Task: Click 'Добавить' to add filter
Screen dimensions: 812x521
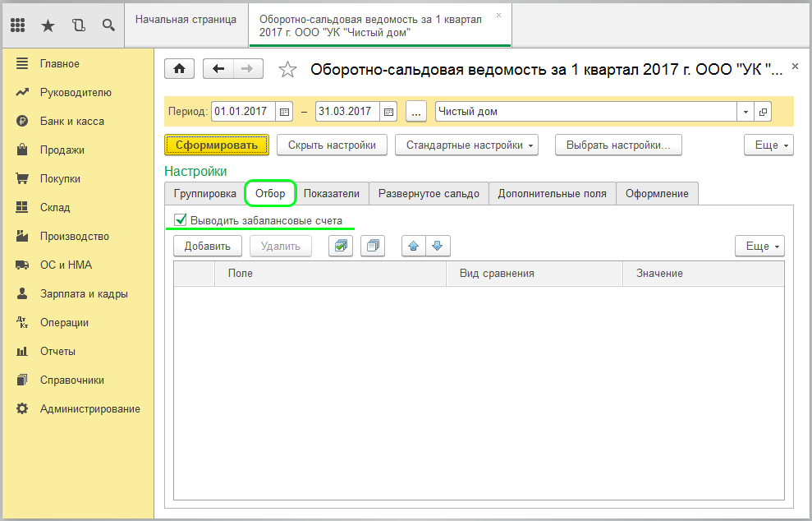Action: 208,245
